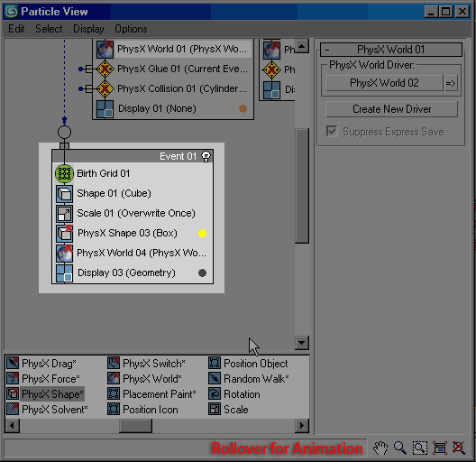Toggle Event 01 lightbulb on/off
This screenshot has height=462, width=476.
coord(206,156)
